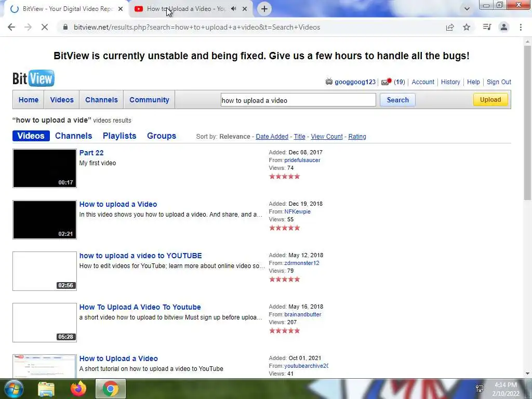
Task: Close the YouTube How to Upload tab
Action: point(245,9)
